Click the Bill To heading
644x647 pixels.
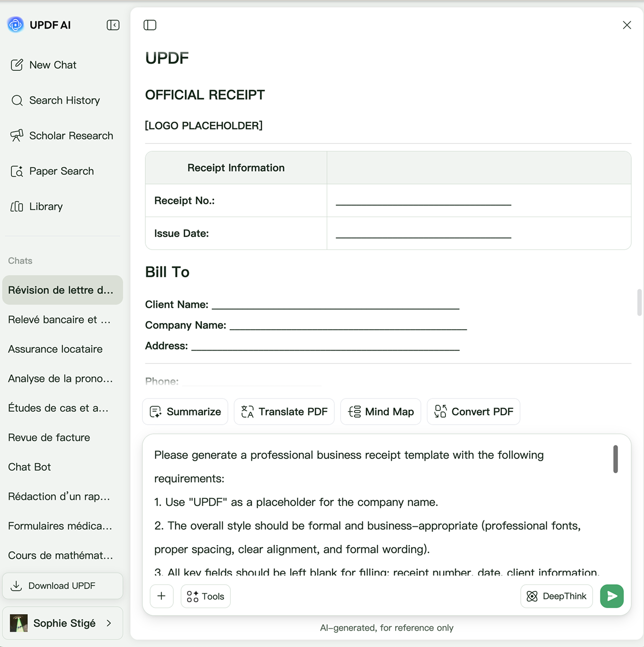[x=167, y=272]
